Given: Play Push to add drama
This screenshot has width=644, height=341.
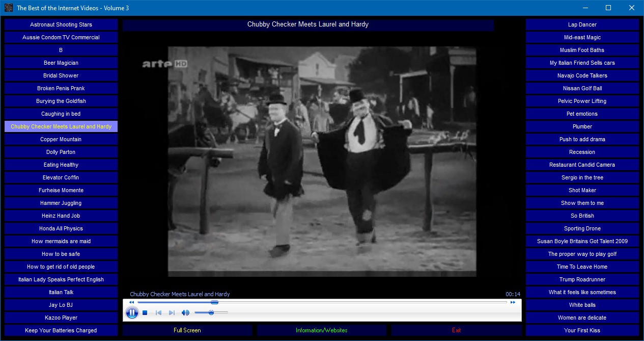Looking at the screenshot, I should 582,139.
